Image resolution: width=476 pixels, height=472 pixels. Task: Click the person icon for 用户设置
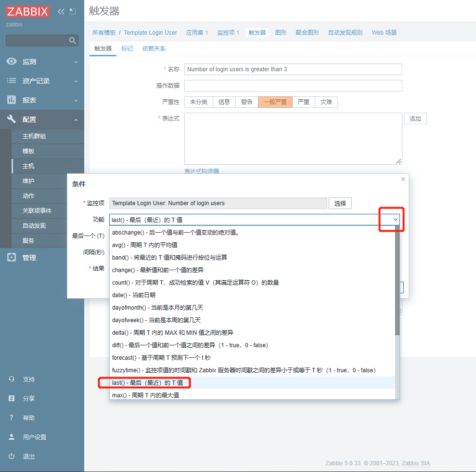[12, 437]
